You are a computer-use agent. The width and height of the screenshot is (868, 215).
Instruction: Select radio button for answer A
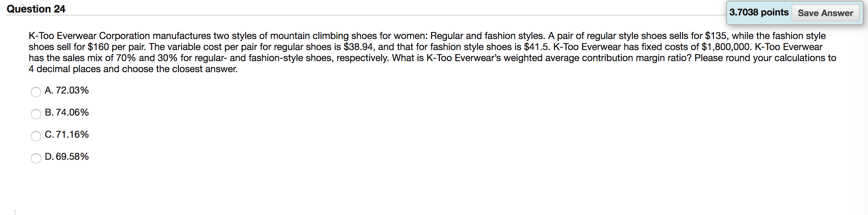(x=36, y=92)
